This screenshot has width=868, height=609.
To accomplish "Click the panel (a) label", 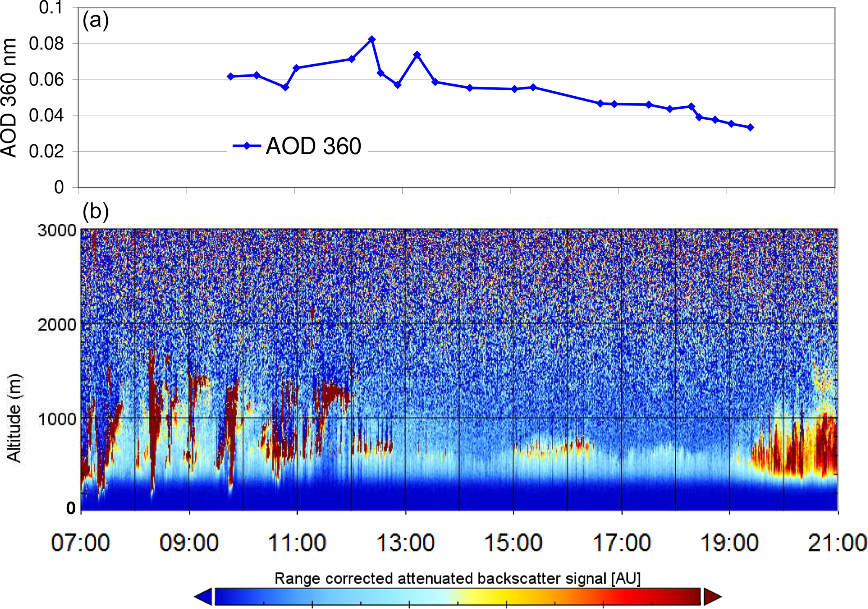I will (95, 20).
